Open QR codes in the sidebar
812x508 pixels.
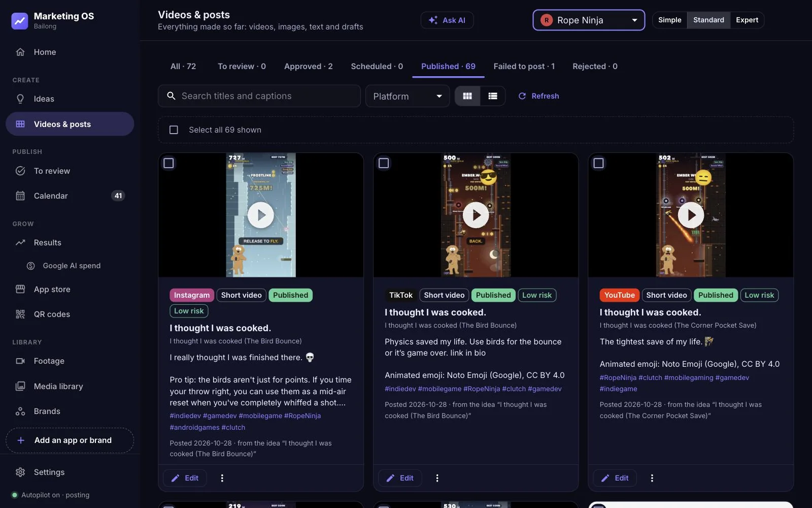click(x=70, y=314)
